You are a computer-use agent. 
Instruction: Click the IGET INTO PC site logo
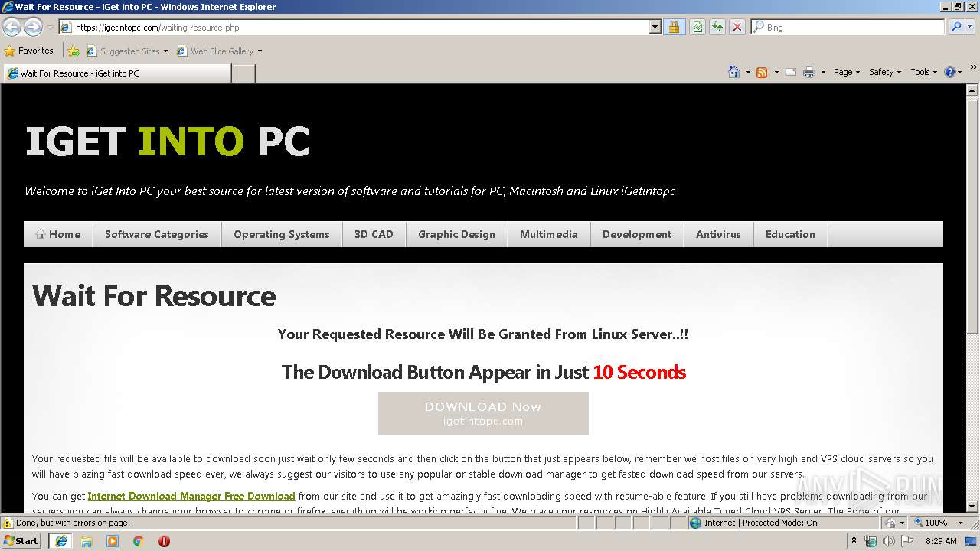(x=168, y=142)
